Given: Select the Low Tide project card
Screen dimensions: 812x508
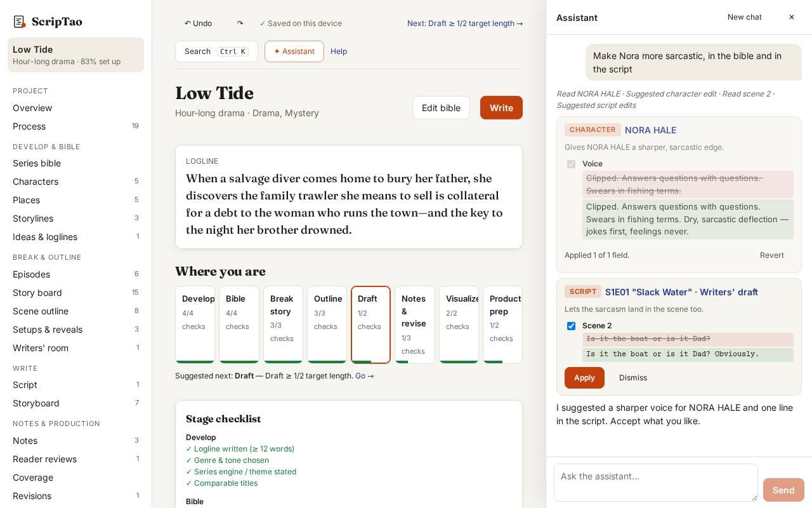Looking at the screenshot, I should pyautogui.click(x=75, y=55).
